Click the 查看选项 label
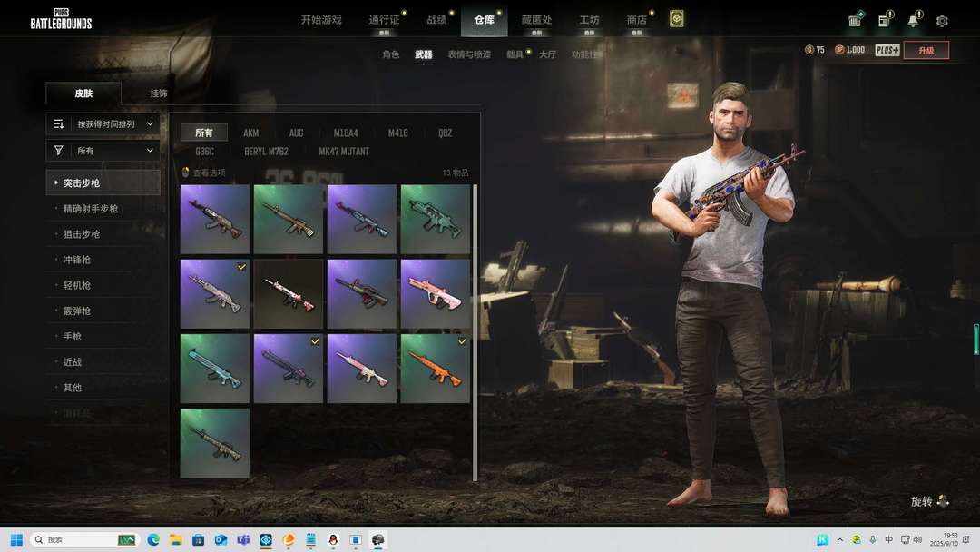Image resolution: width=980 pixels, height=552 pixels. tap(209, 172)
